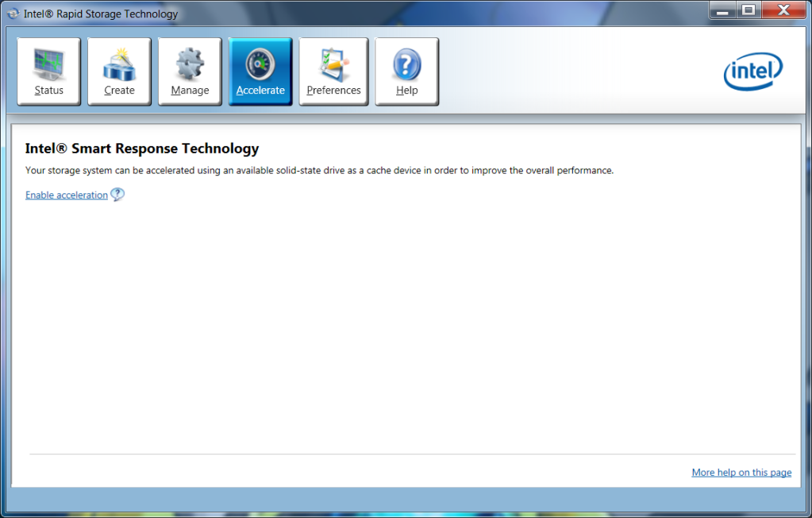
Task: Click the Enable acceleration link
Action: pos(67,195)
